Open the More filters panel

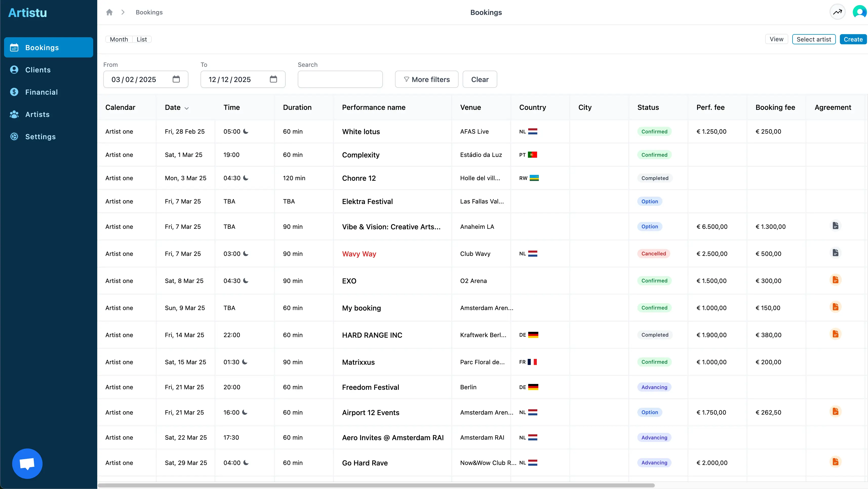[427, 79]
